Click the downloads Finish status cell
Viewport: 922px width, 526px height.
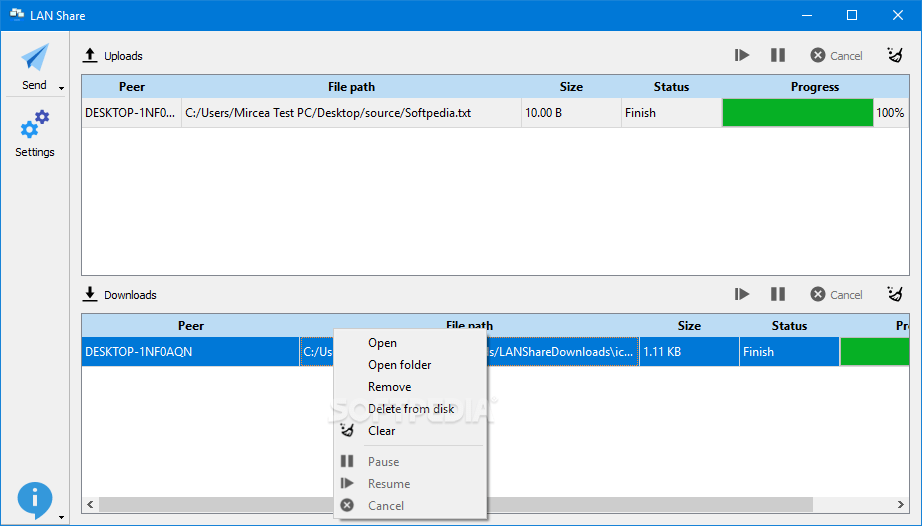pyautogui.click(x=789, y=351)
